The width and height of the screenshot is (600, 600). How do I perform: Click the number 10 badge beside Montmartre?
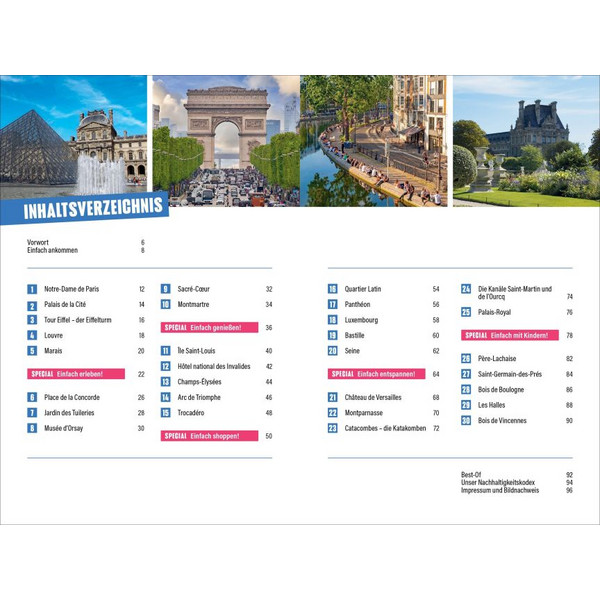[x=165, y=305]
